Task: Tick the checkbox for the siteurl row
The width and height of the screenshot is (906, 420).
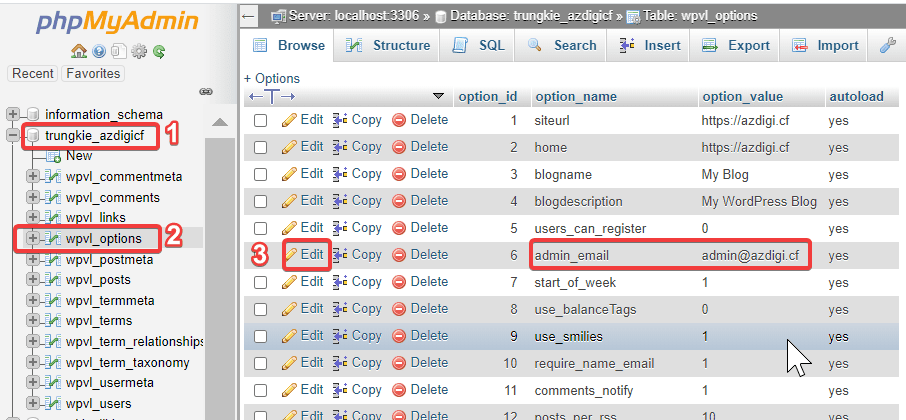Action: tap(261, 120)
